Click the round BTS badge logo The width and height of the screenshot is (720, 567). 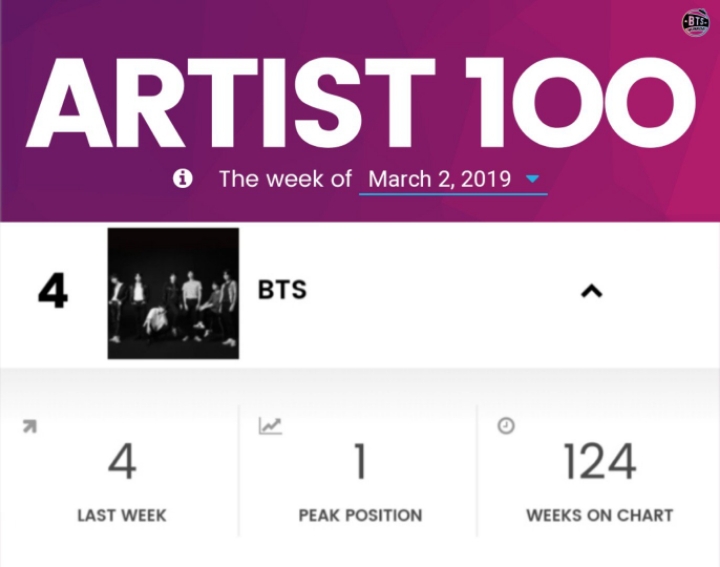[x=695, y=22]
